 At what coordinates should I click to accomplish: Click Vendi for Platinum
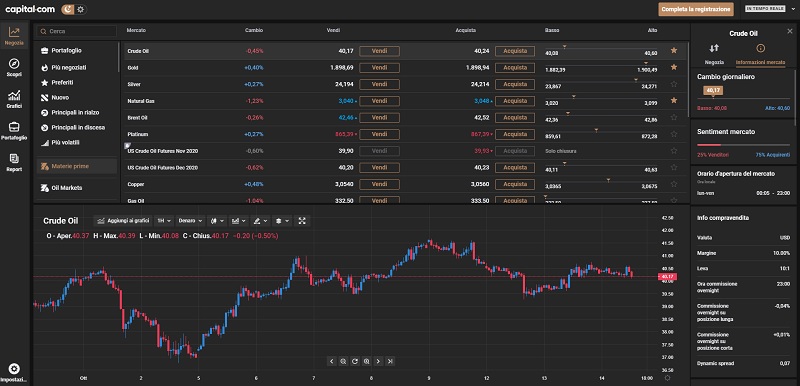pos(379,134)
